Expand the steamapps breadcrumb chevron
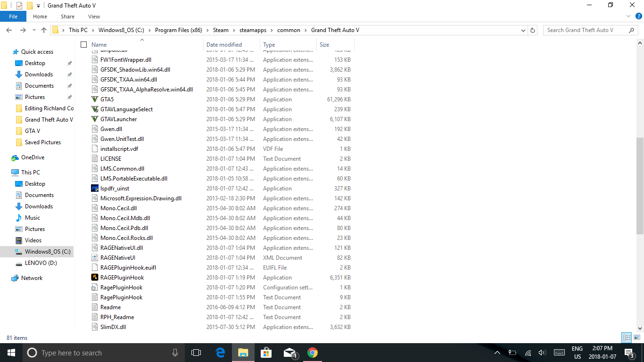Image resolution: width=644 pixels, height=362 pixels. (272, 30)
